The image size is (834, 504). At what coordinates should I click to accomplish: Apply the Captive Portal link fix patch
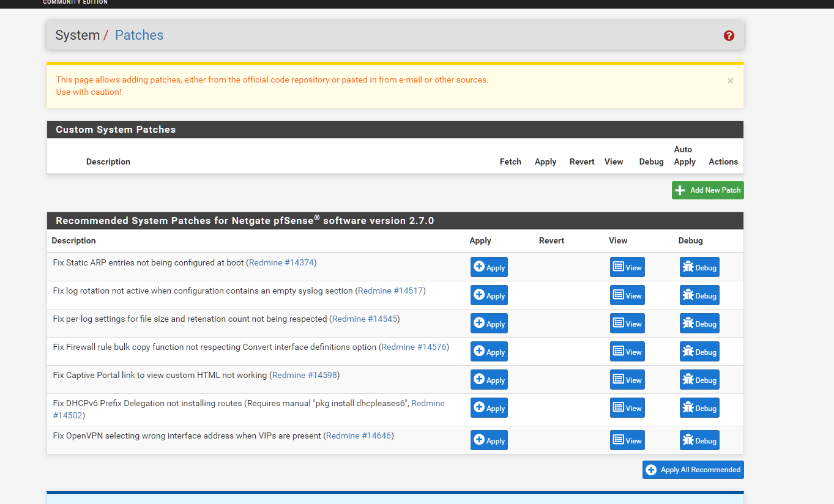(x=489, y=380)
